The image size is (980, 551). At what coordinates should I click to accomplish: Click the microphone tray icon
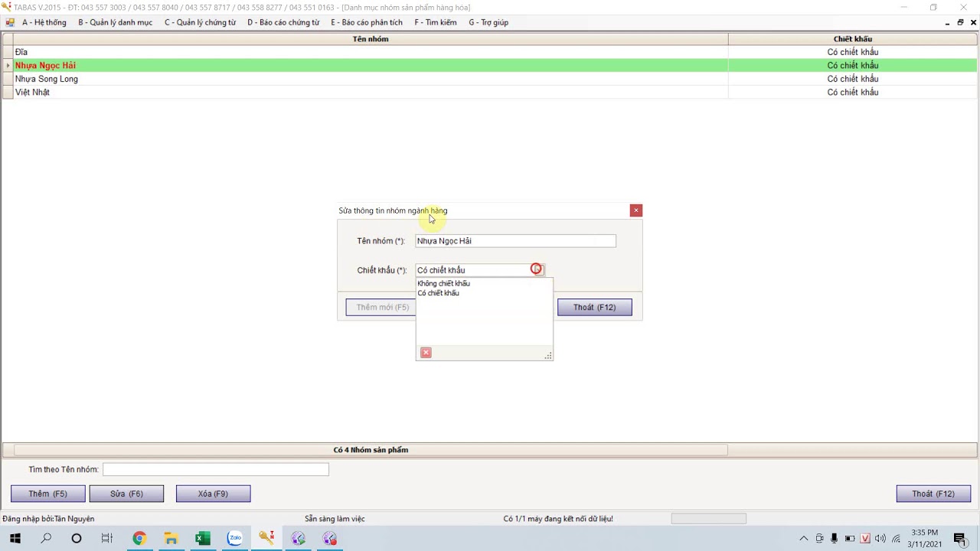pyautogui.click(x=834, y=539)
